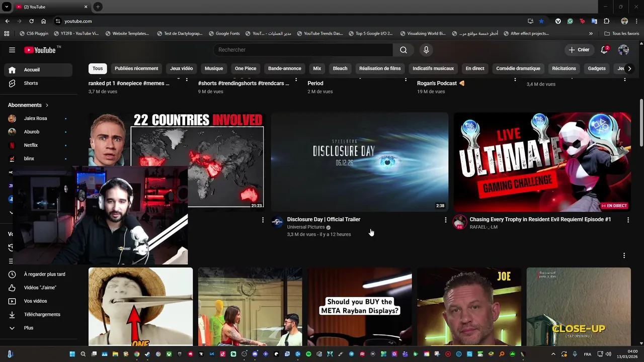The image size is (644, 362).
Task: Open the META Rayban Displays short
Action: click(x=360, y=307)
